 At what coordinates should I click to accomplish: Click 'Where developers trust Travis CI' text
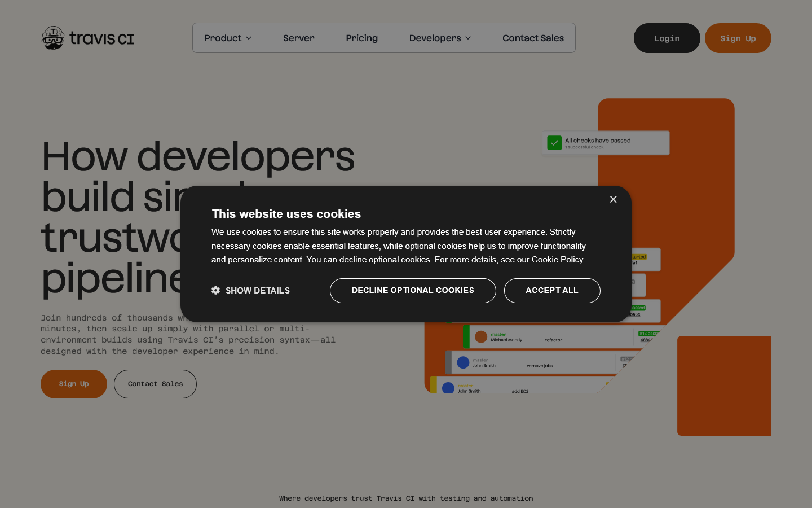(406, 498)
